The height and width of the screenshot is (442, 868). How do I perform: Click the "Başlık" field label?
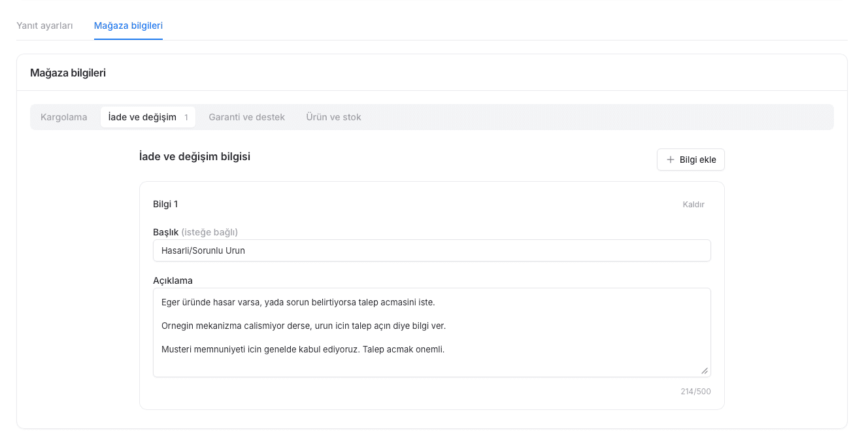[x=165, y=232]
